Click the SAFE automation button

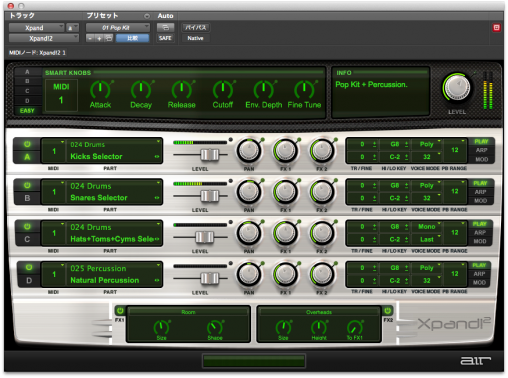[165, 38]
